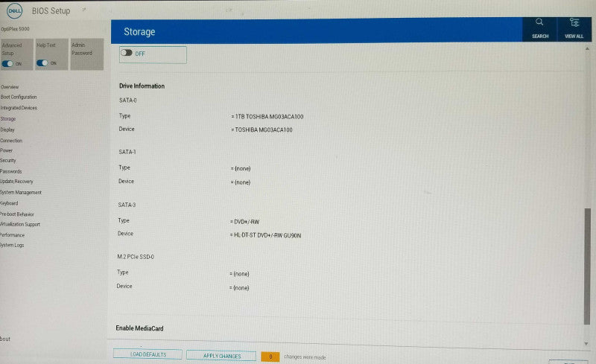Screen dimensions: 596x364
Task: Click the Load Defaults button
Action: pyautogui.click(x=148, y=354)
